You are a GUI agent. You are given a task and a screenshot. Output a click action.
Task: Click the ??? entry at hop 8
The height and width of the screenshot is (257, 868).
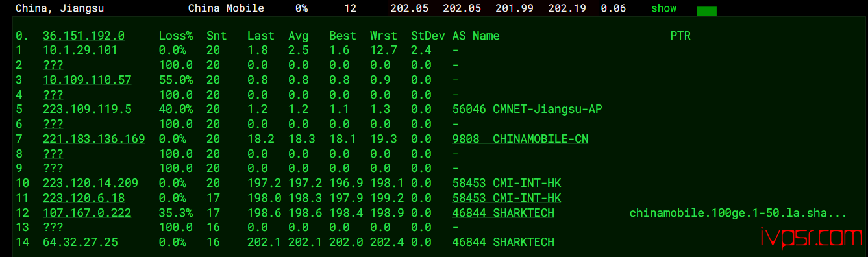pyautogui.click(x=53, y=154)
